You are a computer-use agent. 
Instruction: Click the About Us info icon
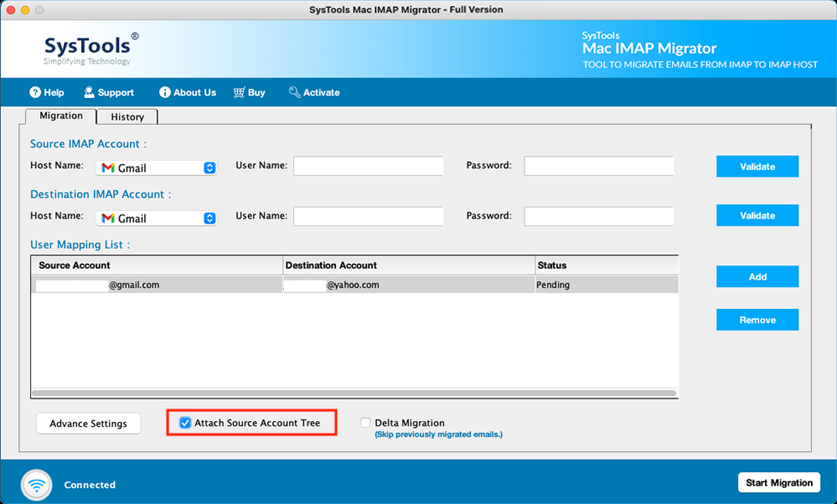164,92
